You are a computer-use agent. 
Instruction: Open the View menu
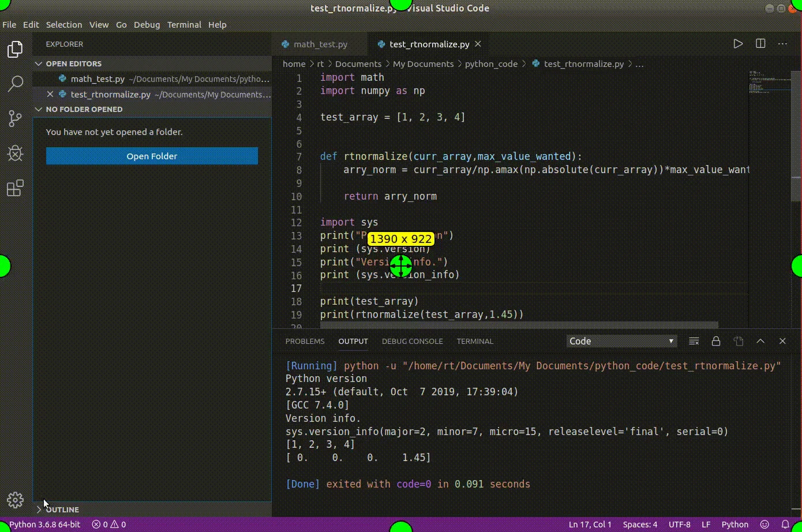[99, 25]
